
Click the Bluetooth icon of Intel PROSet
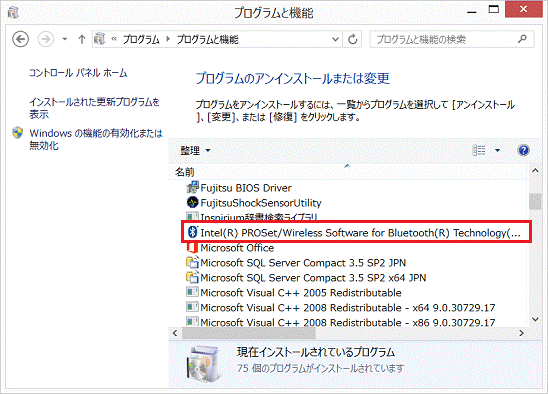pos(193,231)
